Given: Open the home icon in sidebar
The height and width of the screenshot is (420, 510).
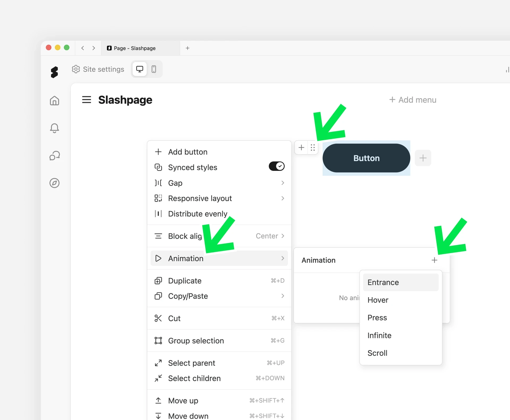Looking at the screenshot, I should (54, 100).
